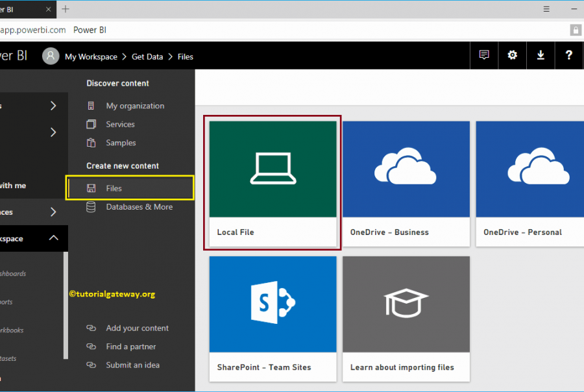Click the Find a partner link
The width and height of the screenshot is (584, 392).
tap(132, 347)
